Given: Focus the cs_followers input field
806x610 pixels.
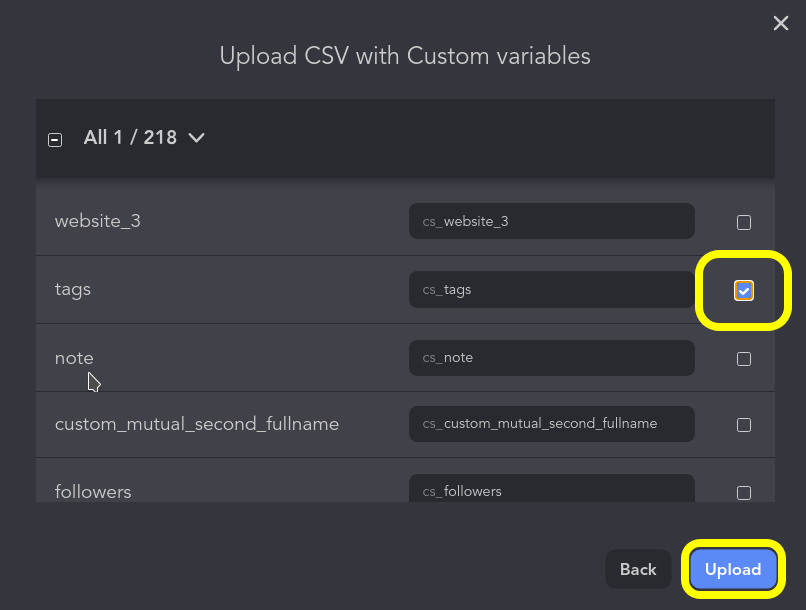Looking at the screenshot, I should tap(552, 488).
